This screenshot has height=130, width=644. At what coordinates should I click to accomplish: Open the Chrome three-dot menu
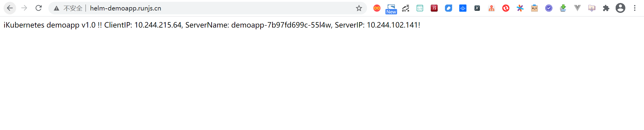point(635,8)
